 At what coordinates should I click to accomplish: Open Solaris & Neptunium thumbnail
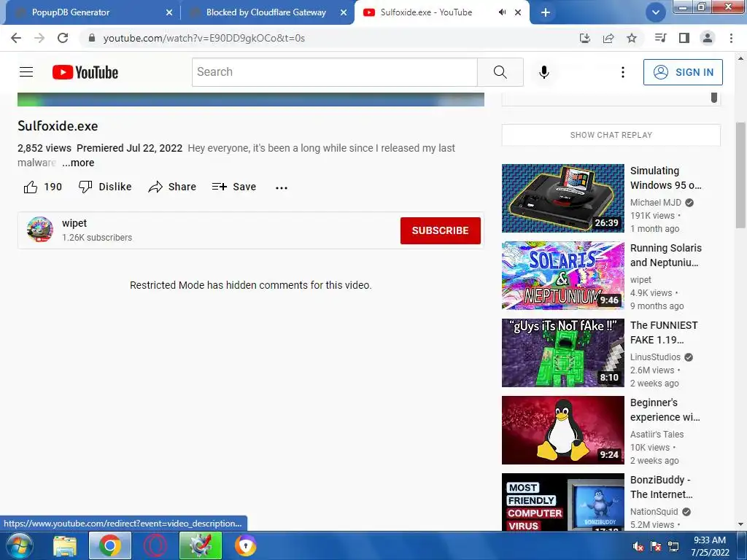[562, 275]
